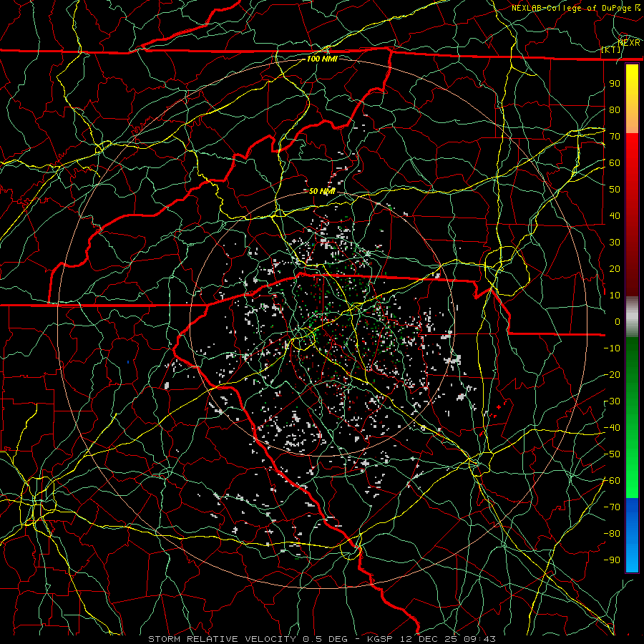Click the -70 value on velocity scale

pyautogui.click(x=612, y=507)
